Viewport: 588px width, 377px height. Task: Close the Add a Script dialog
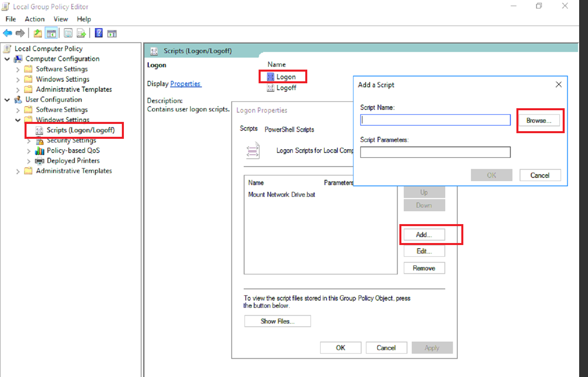coord(559,84)
